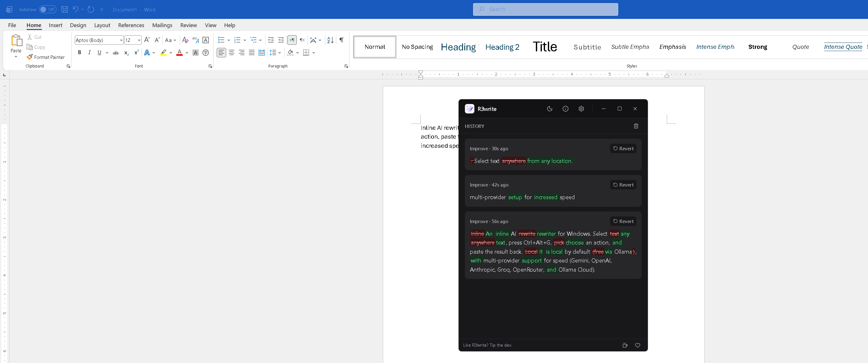
Task: Clear all formatting icon
Action: tap(185, 40)
